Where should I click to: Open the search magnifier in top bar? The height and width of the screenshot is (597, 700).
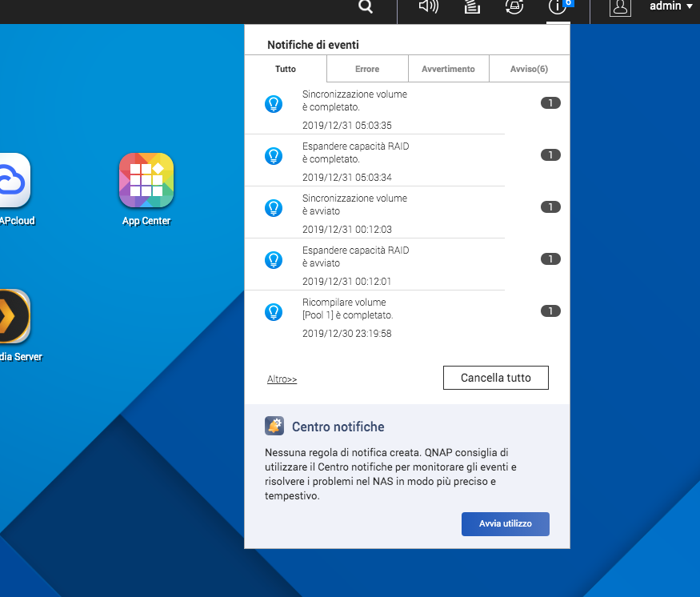[x=366, y=7]
